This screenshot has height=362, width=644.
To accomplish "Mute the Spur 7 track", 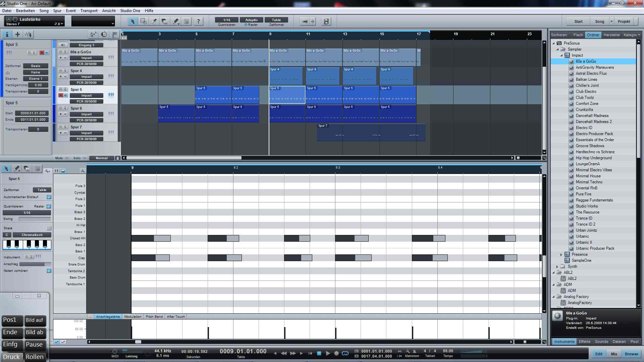I will [x=60, y=127].
